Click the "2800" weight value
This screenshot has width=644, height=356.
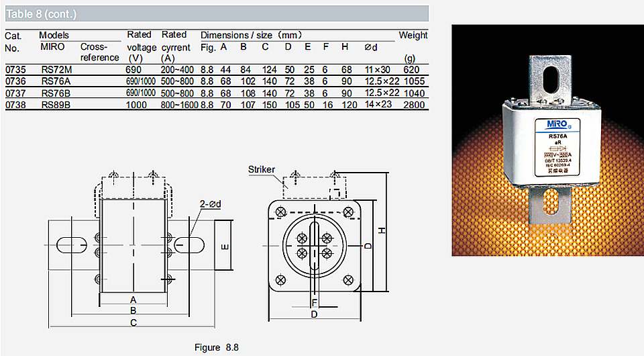tap(414, 104)
